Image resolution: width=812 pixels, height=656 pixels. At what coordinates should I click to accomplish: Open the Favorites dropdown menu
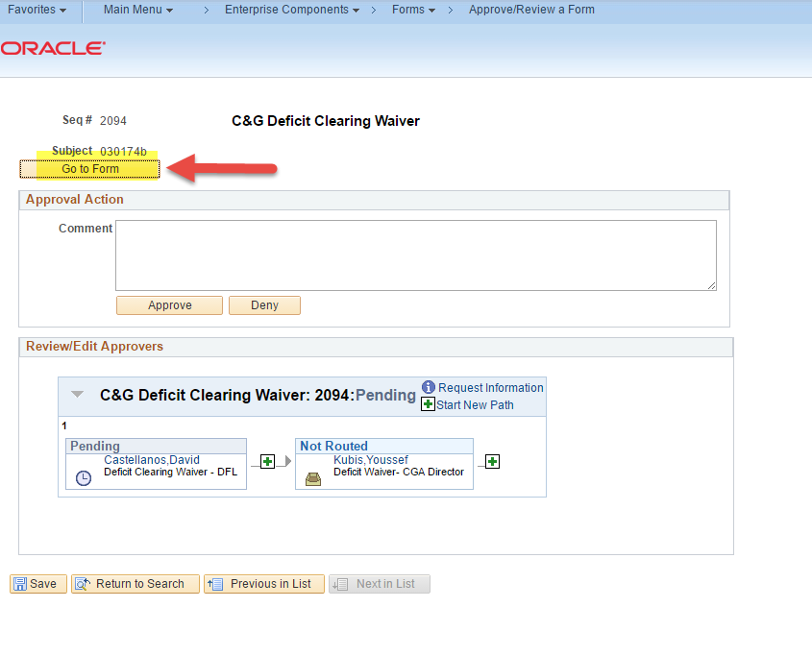pos(37,10)
